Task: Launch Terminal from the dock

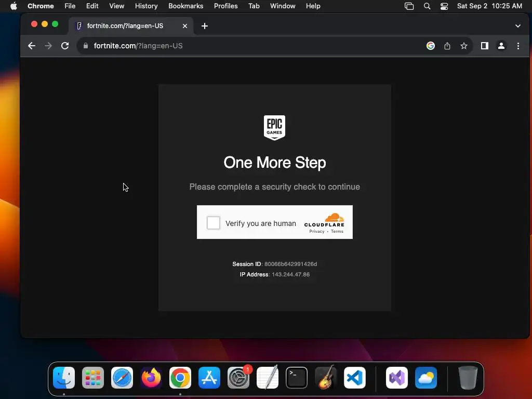Action: tap(297, 378)
